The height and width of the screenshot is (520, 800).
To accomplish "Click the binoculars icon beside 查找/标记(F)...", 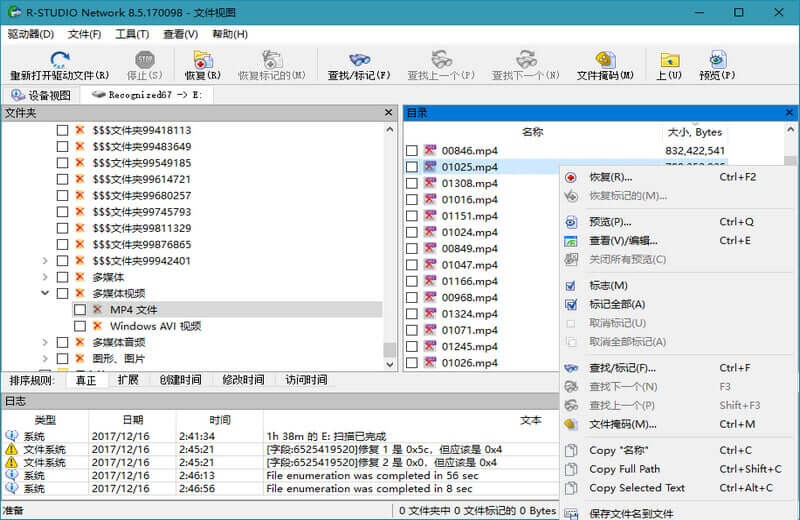I will coord(571,368).
